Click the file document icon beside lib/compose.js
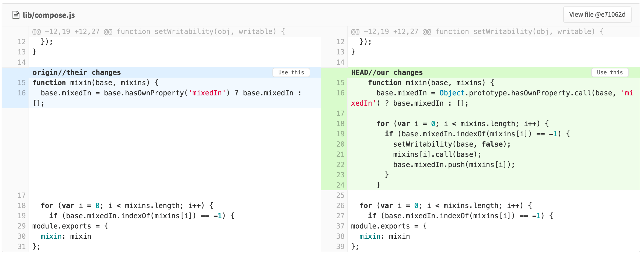644x256 pixels. [x=16, y=15]
